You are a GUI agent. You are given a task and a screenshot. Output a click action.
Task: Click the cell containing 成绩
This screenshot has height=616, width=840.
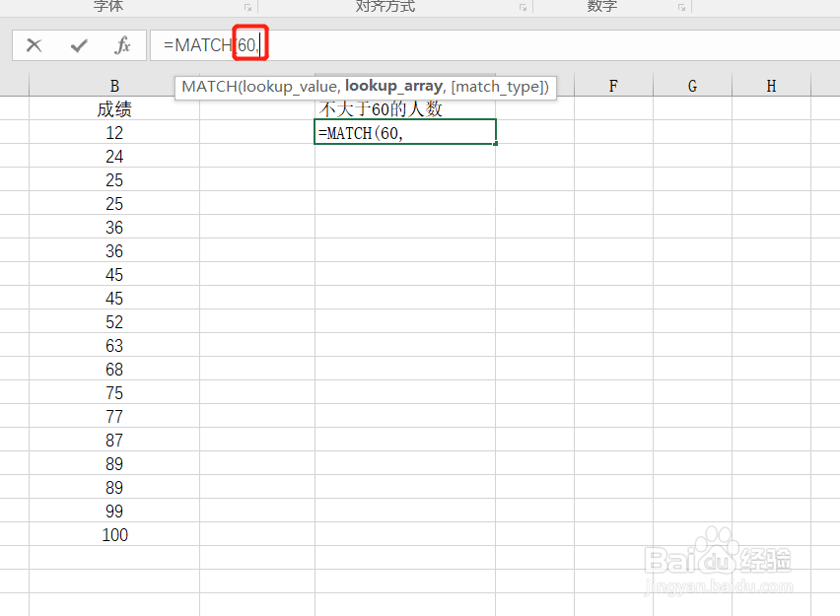coord(114,108)
